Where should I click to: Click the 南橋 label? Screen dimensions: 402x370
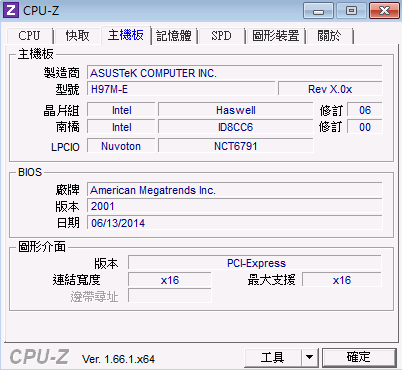click(68, 127)
